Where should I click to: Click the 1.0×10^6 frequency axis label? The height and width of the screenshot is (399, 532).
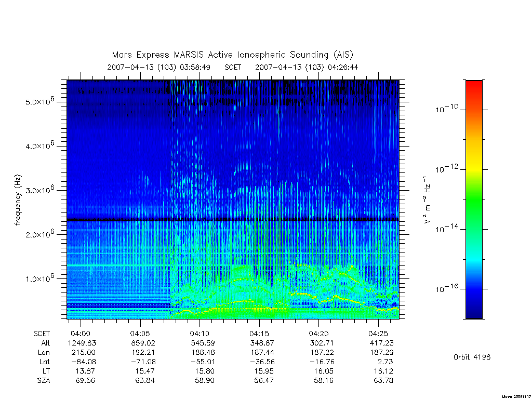pos(39,278)
